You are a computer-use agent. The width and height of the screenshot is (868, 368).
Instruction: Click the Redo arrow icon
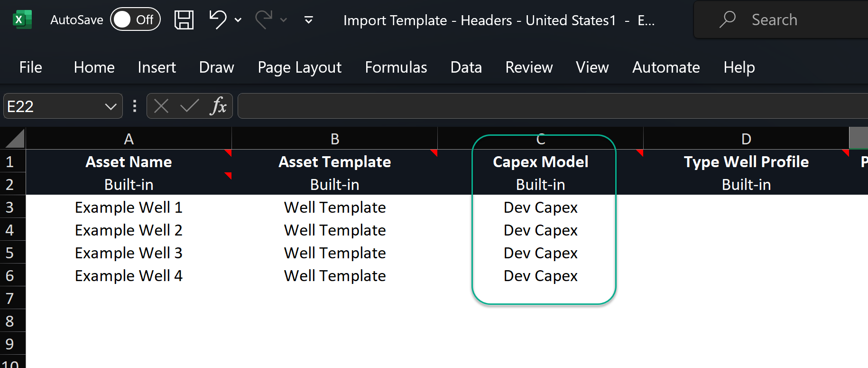pyautogui.click(x=264, y=20)
